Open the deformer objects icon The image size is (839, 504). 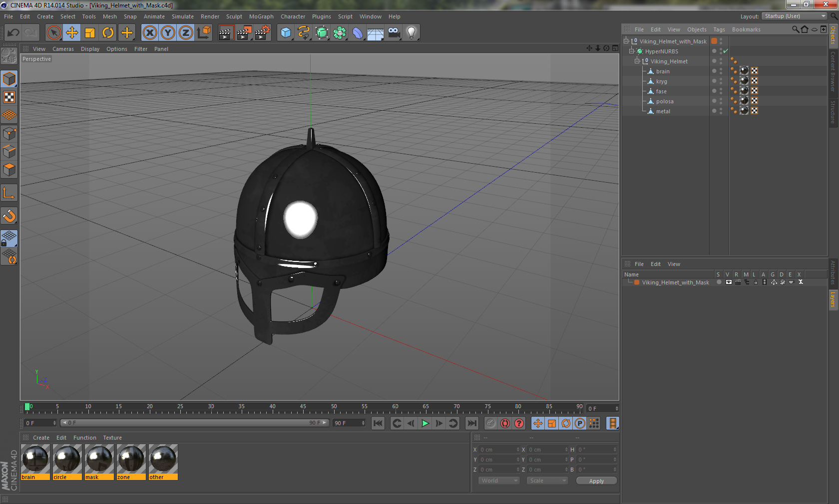click(358, 33)
